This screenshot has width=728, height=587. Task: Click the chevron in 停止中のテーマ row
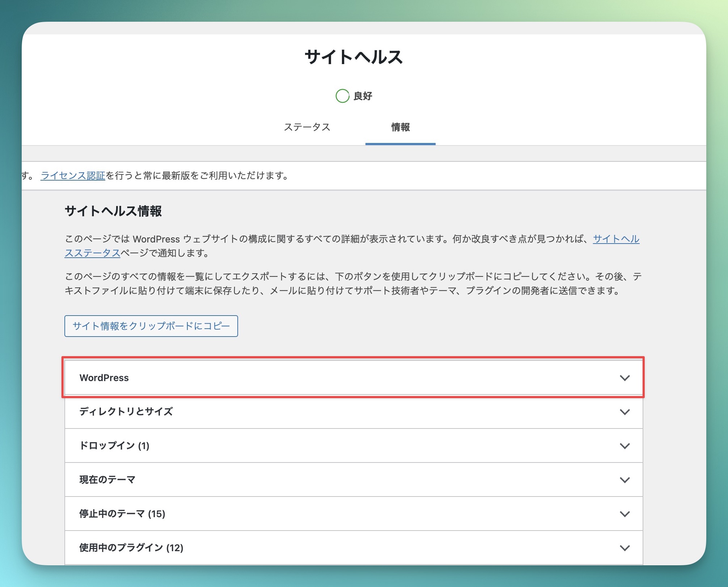coord(625,514)
